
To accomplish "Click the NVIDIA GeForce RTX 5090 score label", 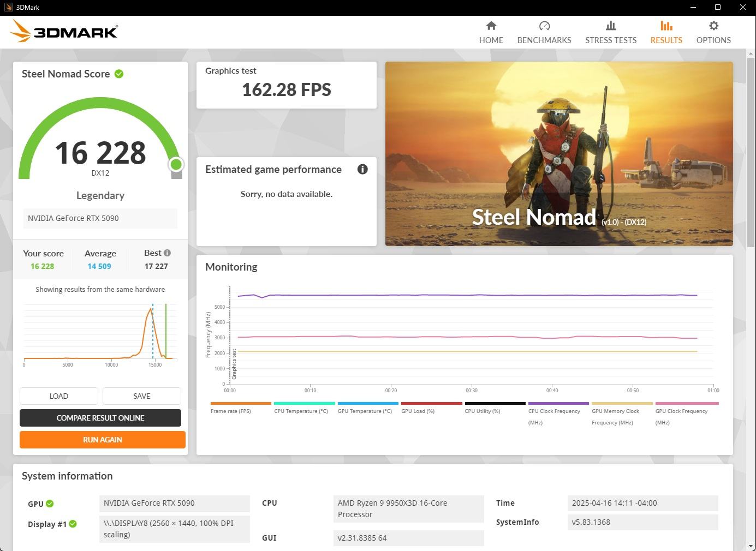I will tap(100, 218).
